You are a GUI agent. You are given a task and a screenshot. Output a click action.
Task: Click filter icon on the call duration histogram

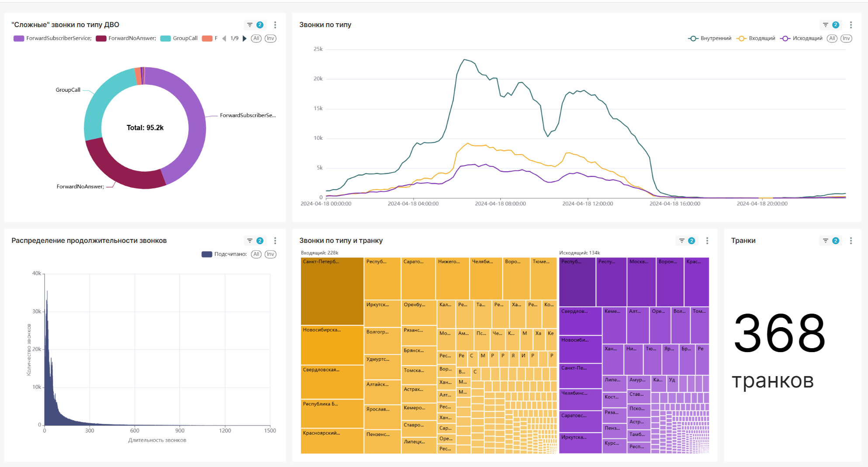tap(255, 241)
